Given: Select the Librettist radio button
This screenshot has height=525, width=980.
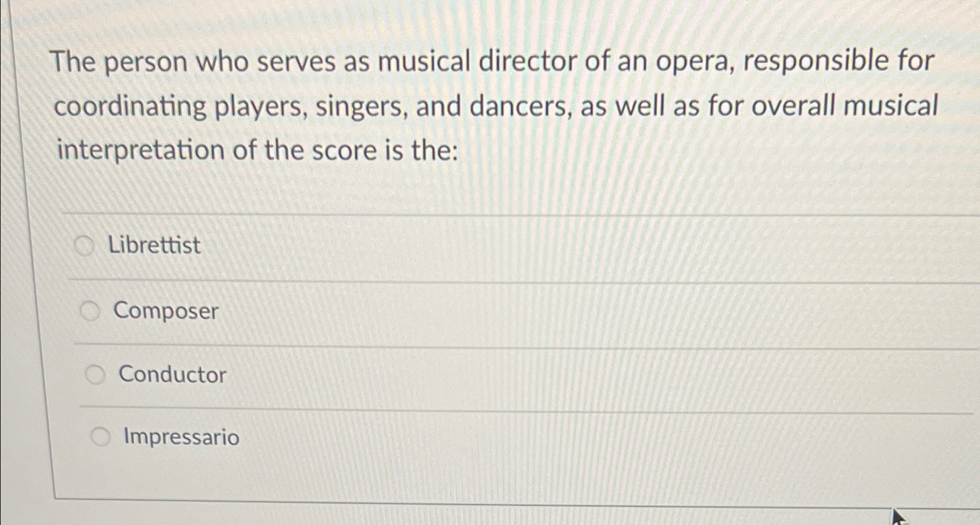Looking at the screenshot, I should coord(85,246).
